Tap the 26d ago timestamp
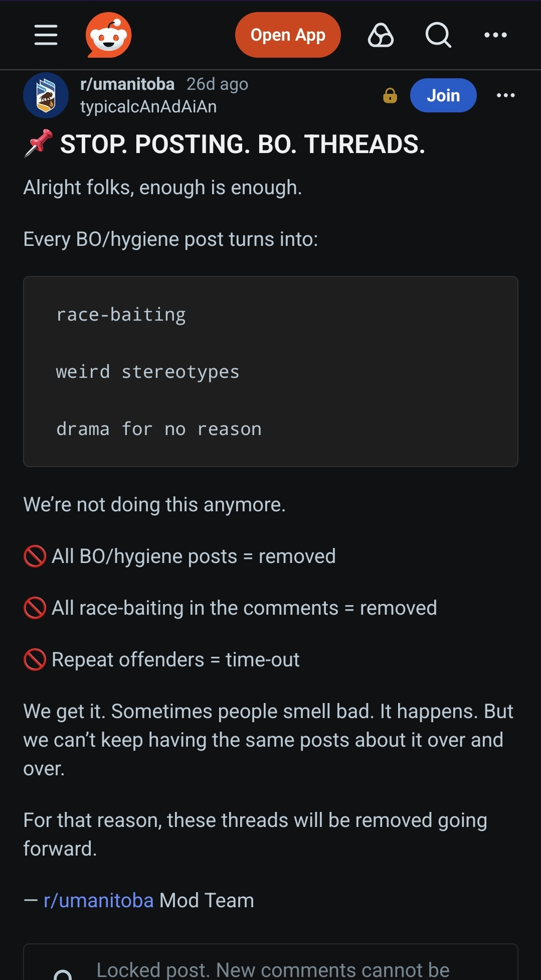Screen dimensions: 541x980 pyautogui.click(x=218, y=84)
